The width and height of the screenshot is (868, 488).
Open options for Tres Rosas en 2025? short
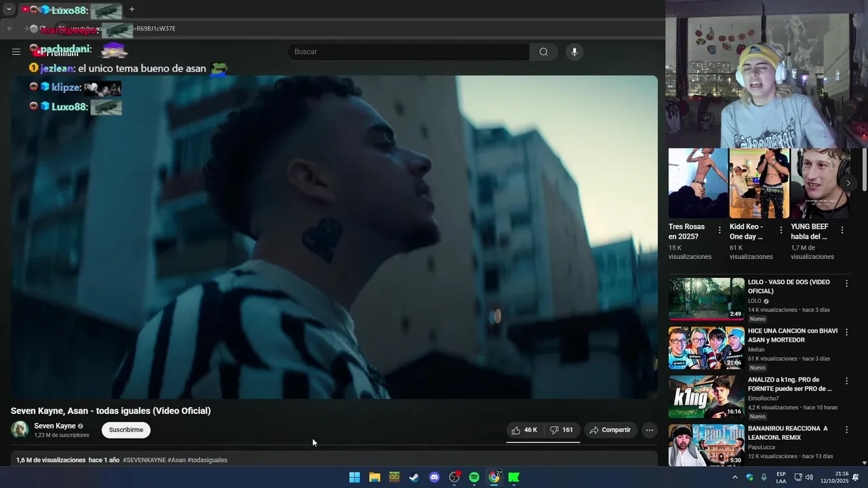click(719, 230)
